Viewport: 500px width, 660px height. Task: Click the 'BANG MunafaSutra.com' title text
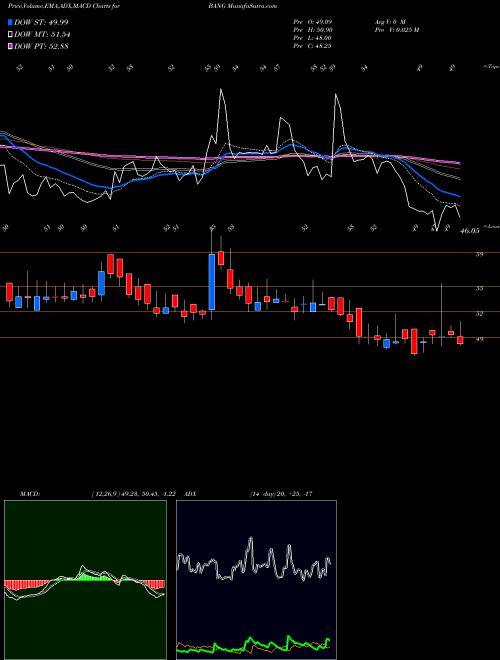pos(242,6)
